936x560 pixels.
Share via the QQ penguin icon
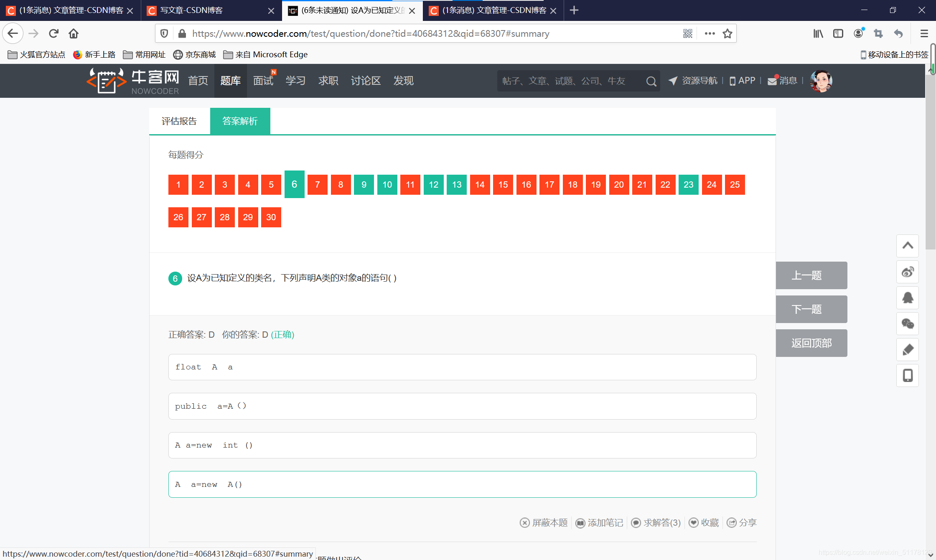[x=908, y=298]
